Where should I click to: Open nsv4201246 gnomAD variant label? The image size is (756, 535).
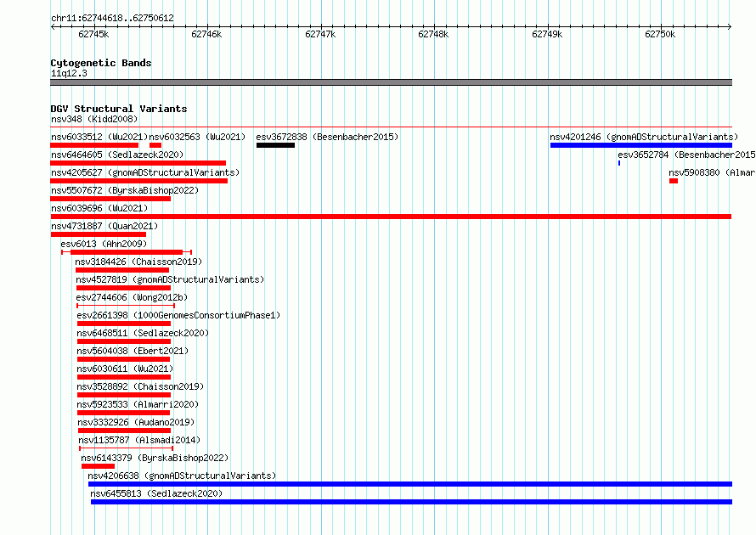[x=644, y=137]
